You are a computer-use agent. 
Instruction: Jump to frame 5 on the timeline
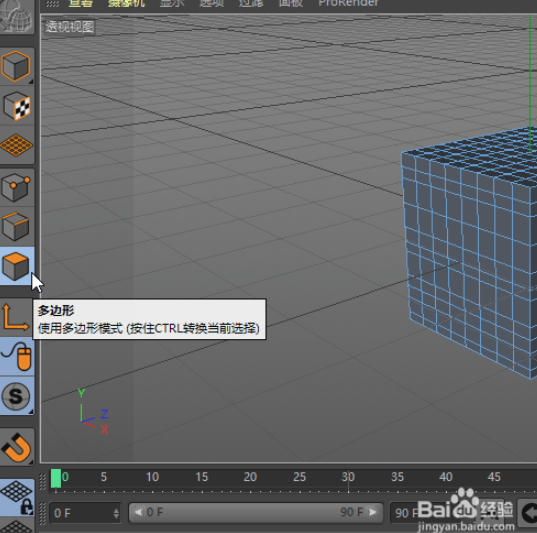pos(104,477)
